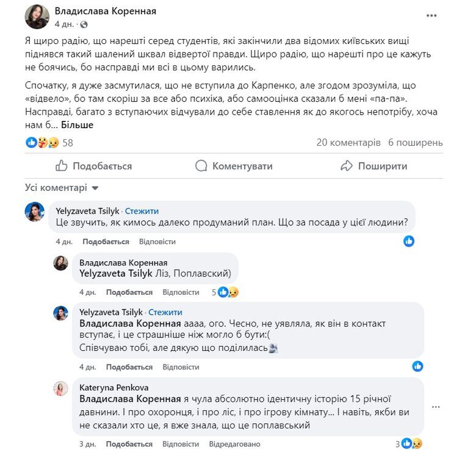The width and height of the screenshot is (476, 451).
Task: Click Владислава Коренная post author avatar
Action: pos(37,17)
